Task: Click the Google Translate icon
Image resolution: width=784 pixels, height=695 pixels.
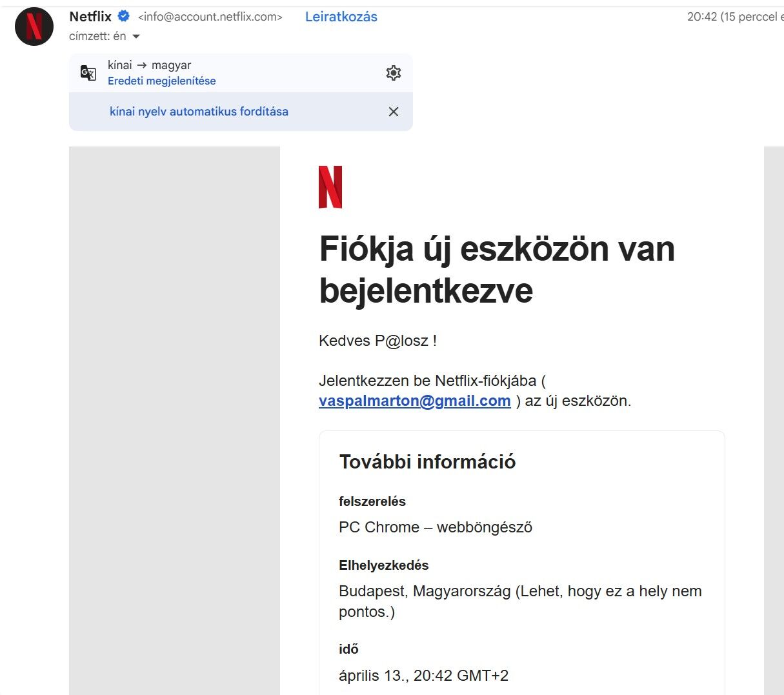Action: (x=88, y=73)
